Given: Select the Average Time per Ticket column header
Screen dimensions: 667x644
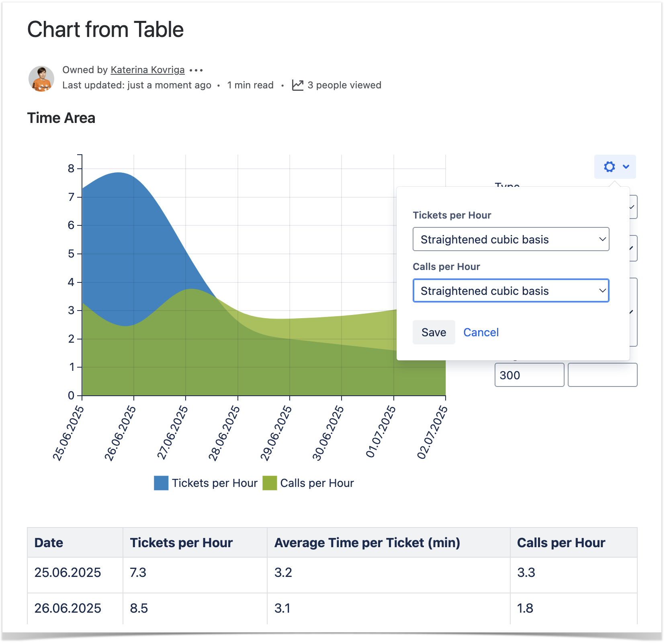Looking at the screenshot, I should (367, 543).
